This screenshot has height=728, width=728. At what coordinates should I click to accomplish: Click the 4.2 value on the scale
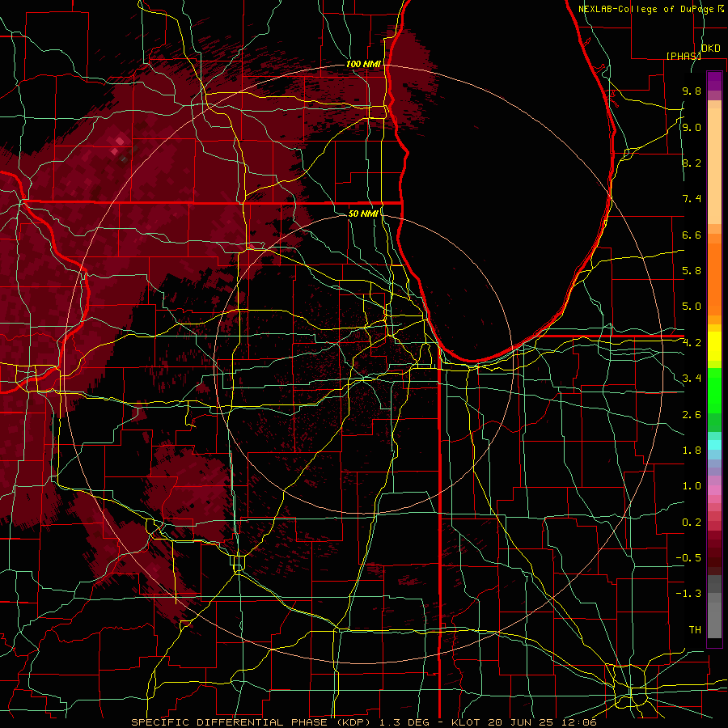click(692, 343)
